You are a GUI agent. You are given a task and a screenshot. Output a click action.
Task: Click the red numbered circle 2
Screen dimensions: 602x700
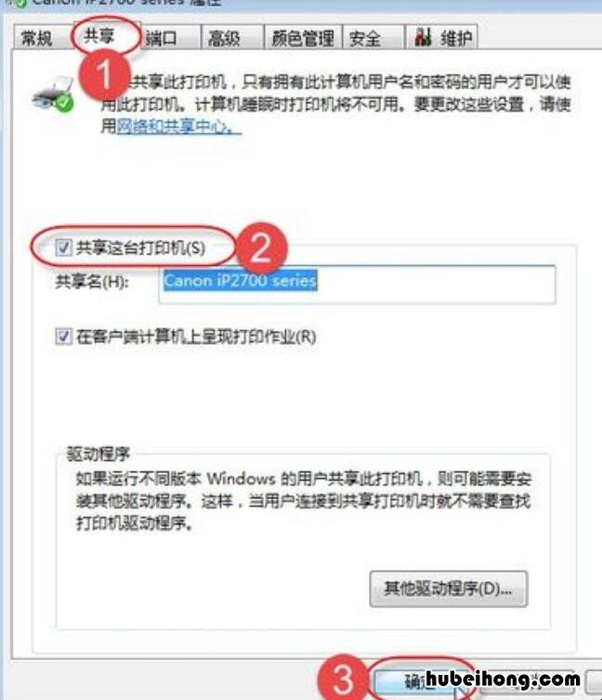(x=261, y=248)
